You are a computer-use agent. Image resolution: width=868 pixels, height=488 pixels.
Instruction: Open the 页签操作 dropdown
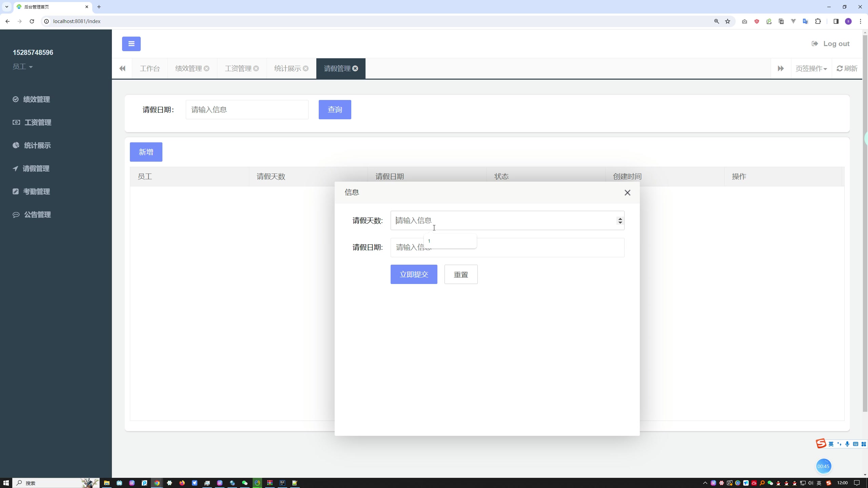[811, 68]
